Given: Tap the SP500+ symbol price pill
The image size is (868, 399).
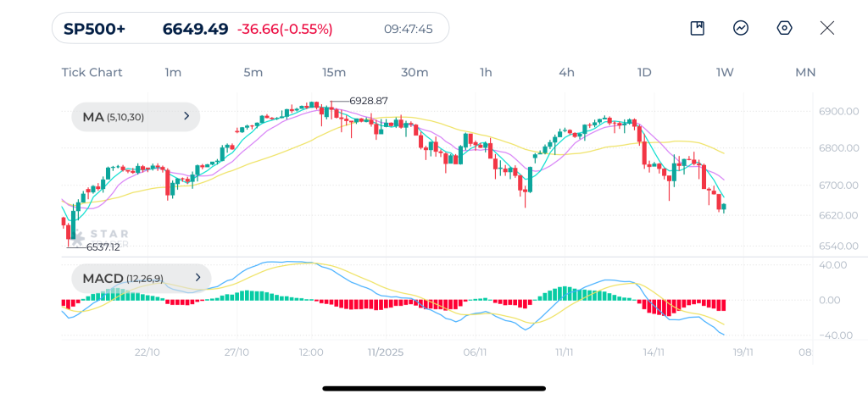Looking at the screenshot, I should (250, 29).
